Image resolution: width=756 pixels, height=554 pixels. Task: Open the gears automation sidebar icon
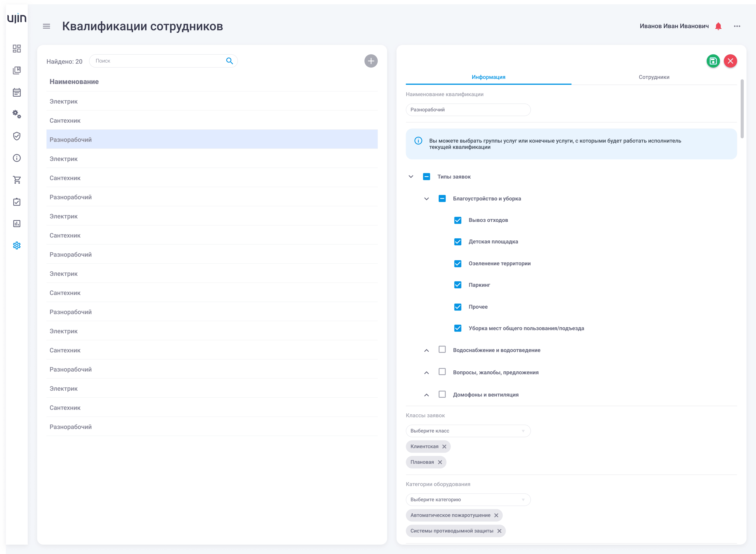pyautogui.click(x=17, y=114)
